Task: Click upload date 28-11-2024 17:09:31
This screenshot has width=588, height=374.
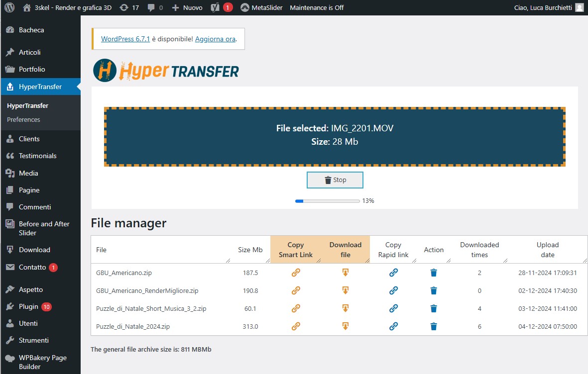Action: pyautogui.click(x=548, y=273)
